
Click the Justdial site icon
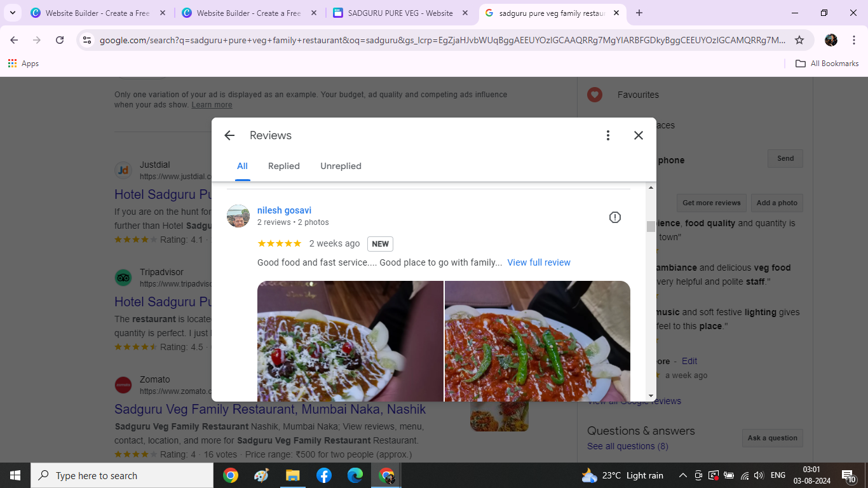[123, 170]
